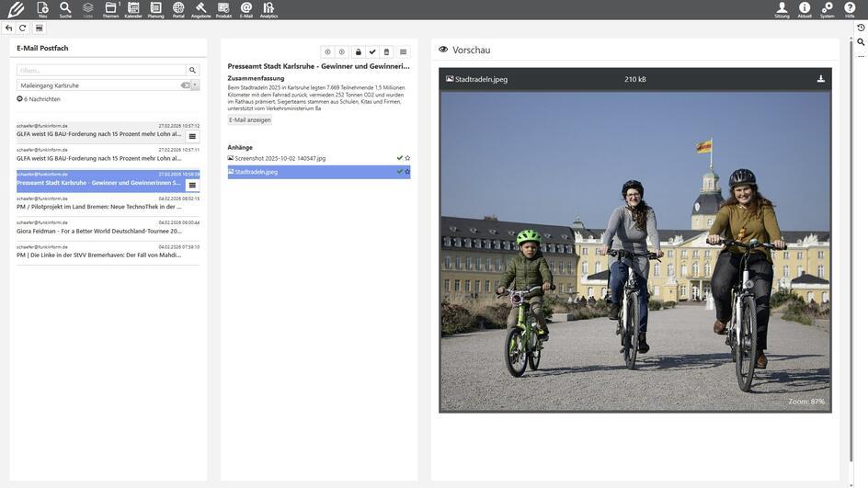Click the Stadtradeln preview photo of the cyclists
Screen dimensions: 868x488
click(x=635, y=251)
